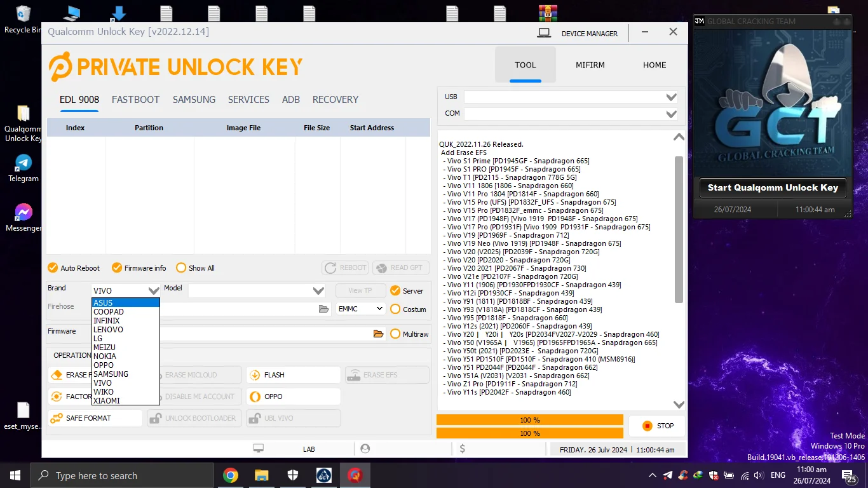The width and height of the screenshot is (868, 488).
Task: Open the Windows Start menu
Action: 15,475
